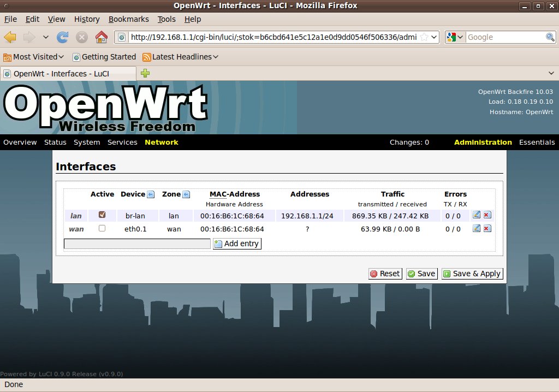
Task: Uncheck the lan Active checkbox
Action: click(x=102, y=215)
